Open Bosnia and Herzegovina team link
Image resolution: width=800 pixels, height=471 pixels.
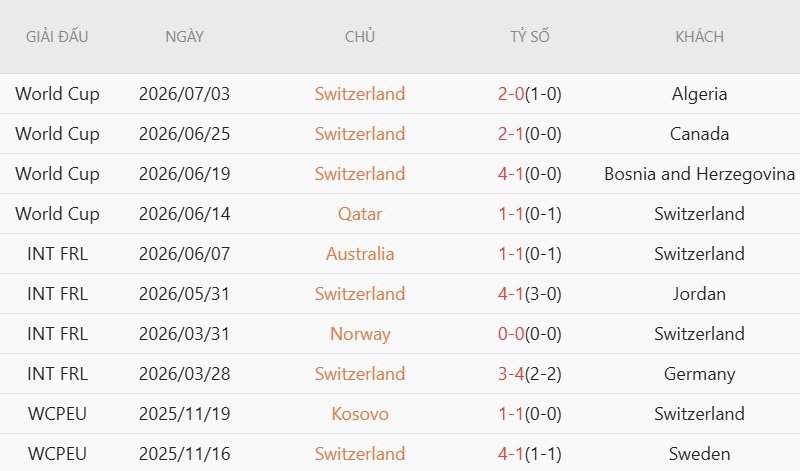(x=699, y=174)
